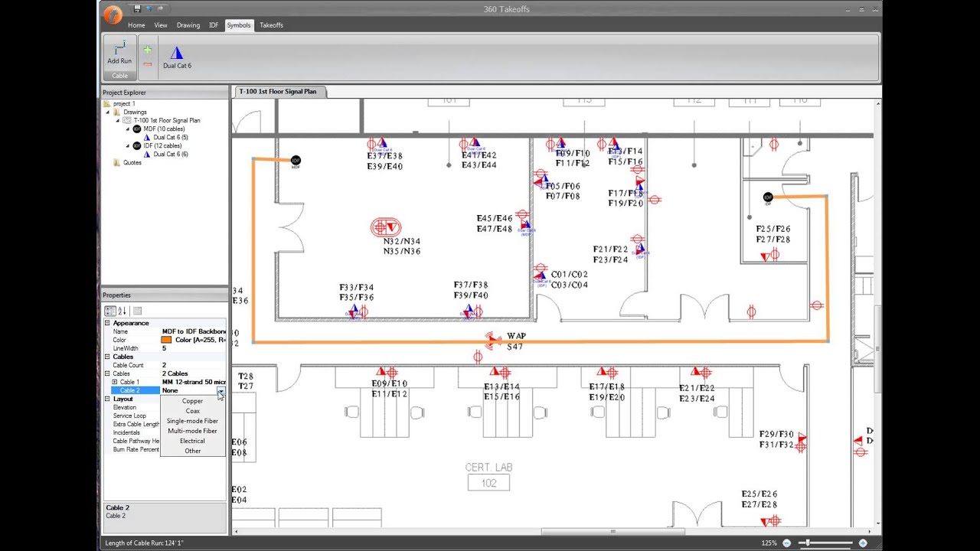Screen dimensions: 980x551
Task: Click the green plus add symbol icon
Action: [147, 50]
